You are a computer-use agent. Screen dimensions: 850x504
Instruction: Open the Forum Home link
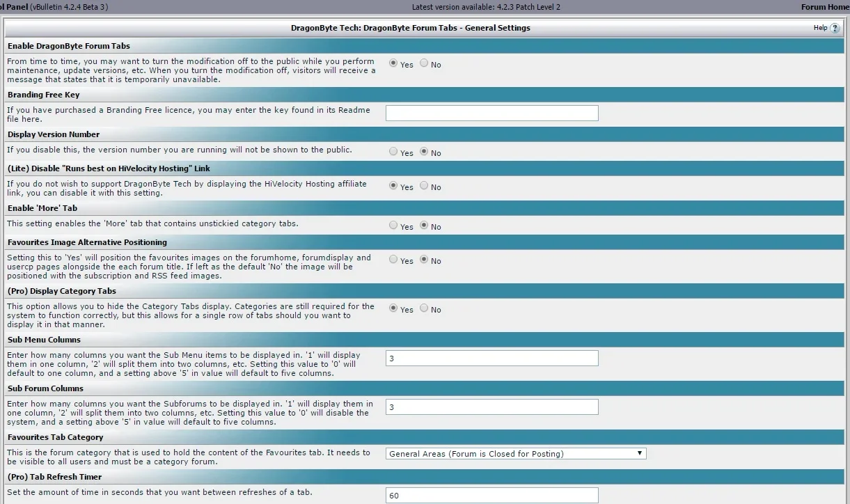[825, 7]
